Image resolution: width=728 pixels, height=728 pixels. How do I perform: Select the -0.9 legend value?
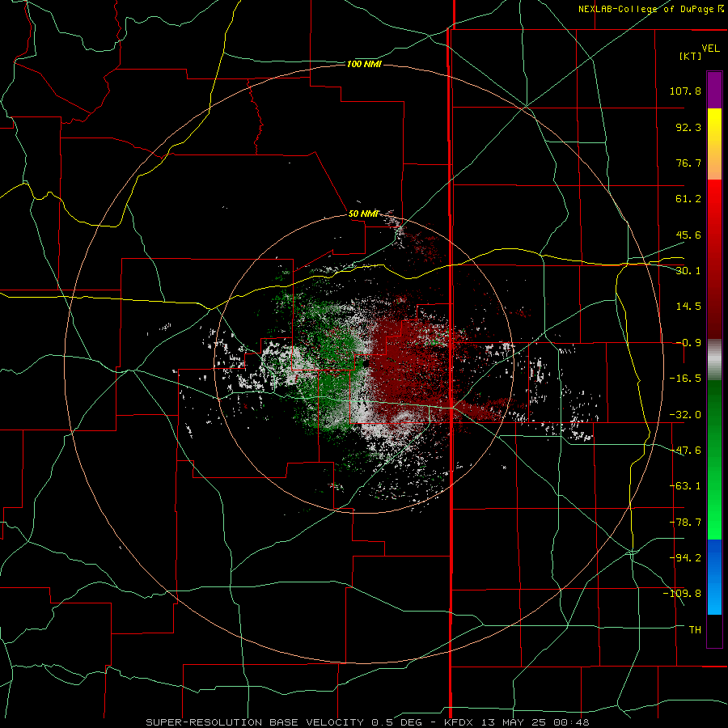click(688, 343)
